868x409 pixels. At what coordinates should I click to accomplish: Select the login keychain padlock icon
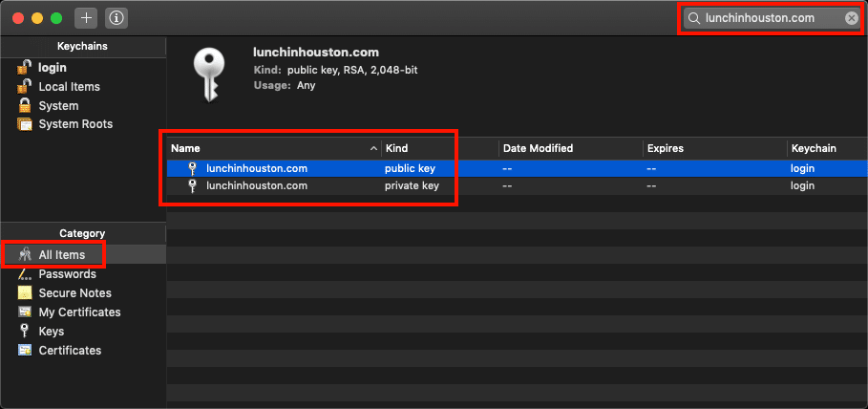[24, 67]
